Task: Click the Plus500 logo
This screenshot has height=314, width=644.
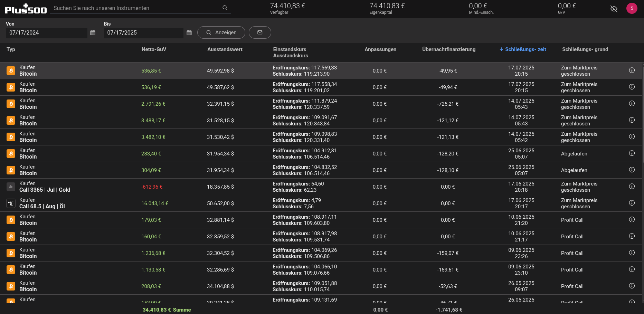Action: (26, 9)
